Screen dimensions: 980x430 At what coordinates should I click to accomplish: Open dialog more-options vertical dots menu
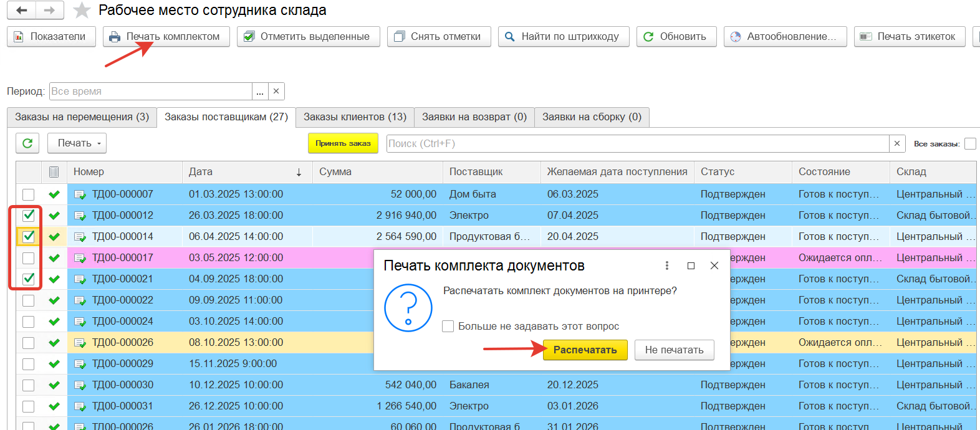click(667, 265)
